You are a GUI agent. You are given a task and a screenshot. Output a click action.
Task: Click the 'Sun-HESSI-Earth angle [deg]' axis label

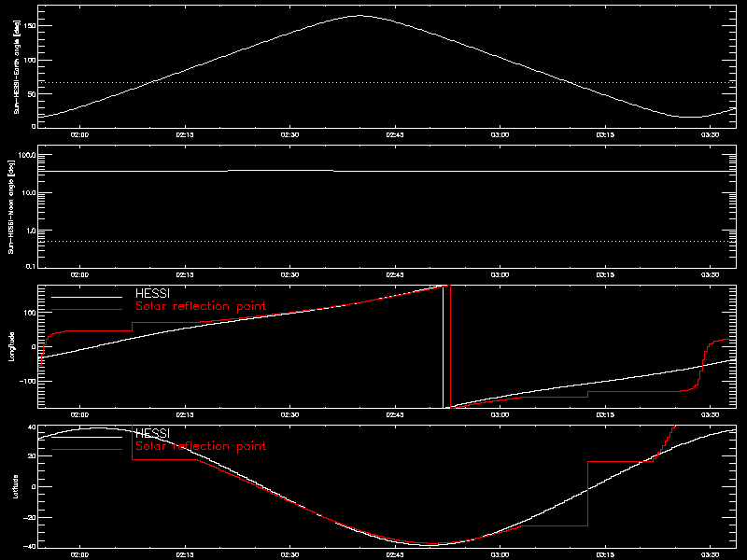(16, 67)
